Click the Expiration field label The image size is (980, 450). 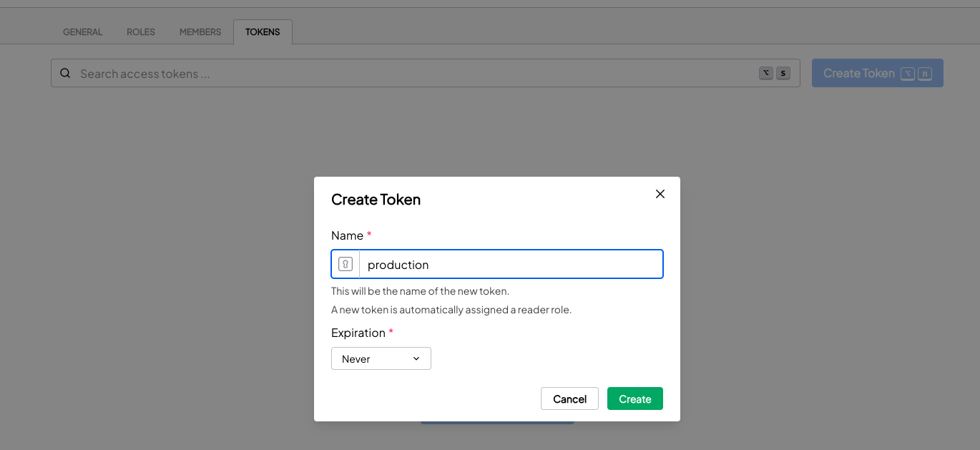pos(362,333)
